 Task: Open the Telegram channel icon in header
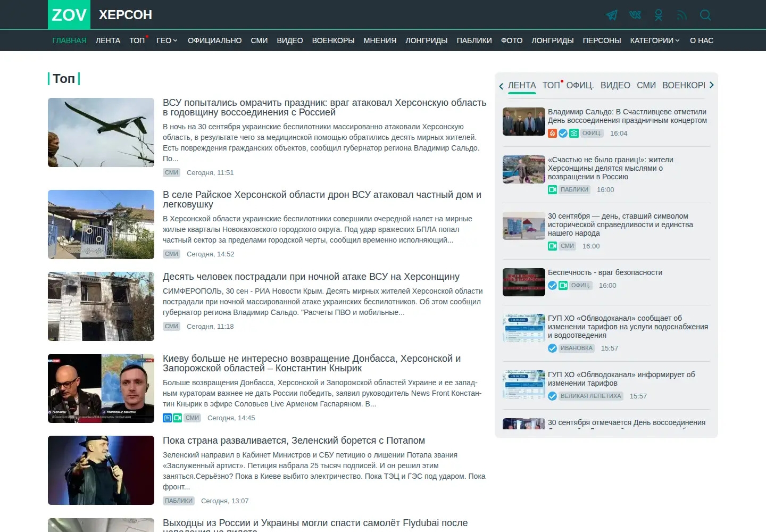[612, 15]
